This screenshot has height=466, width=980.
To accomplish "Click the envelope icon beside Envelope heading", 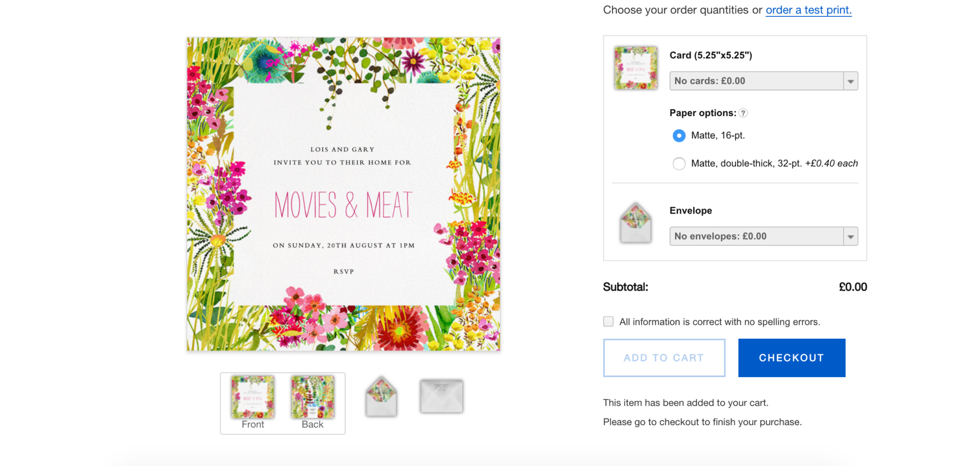I will (635, 223).
